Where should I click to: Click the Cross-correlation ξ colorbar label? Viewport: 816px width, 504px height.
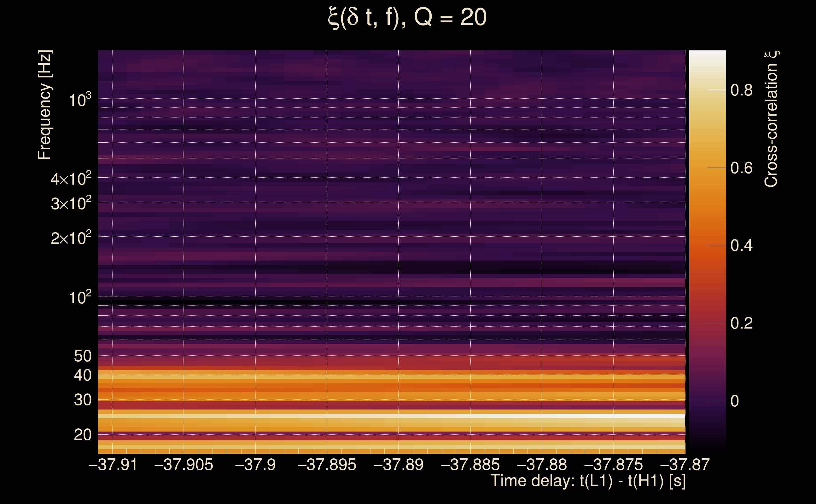point(771,119)
